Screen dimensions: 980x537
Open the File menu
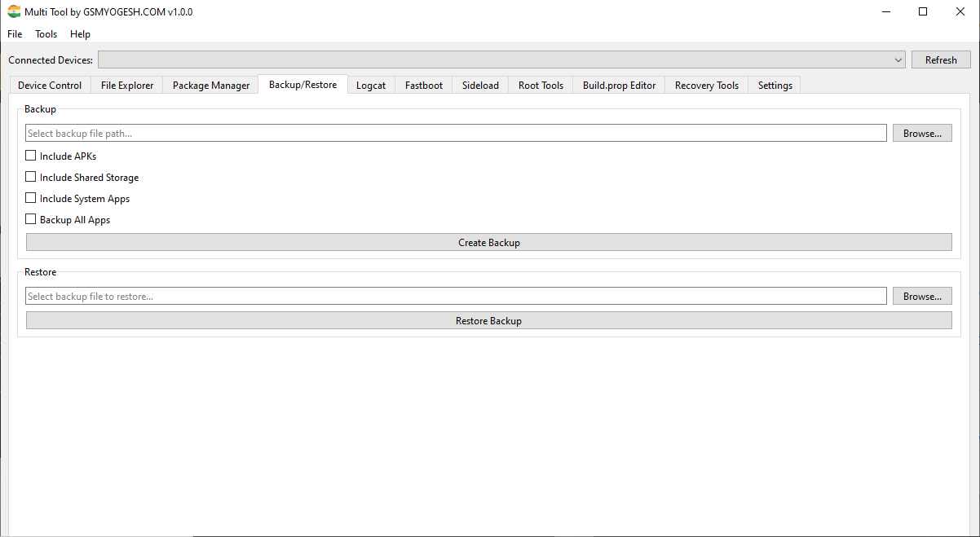coord(15,34)
